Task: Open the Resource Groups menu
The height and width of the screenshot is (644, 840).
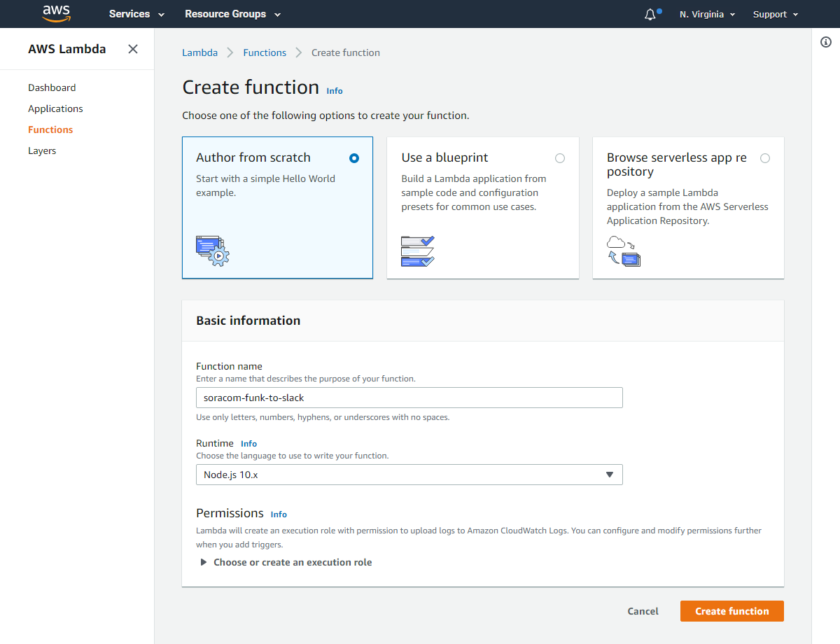Action: point(232,14)
